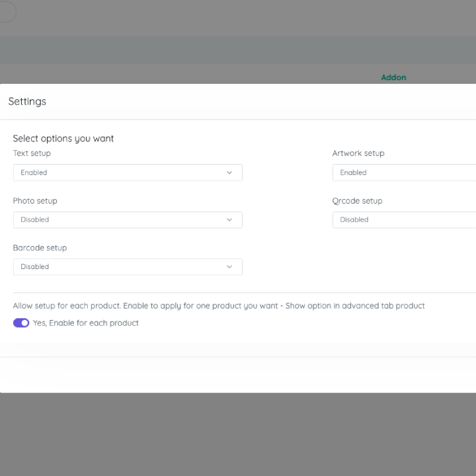Viewport: 476px width, 476px height.
Task: Click the "Allow setup for each product" description
Action: click(219, 306)
